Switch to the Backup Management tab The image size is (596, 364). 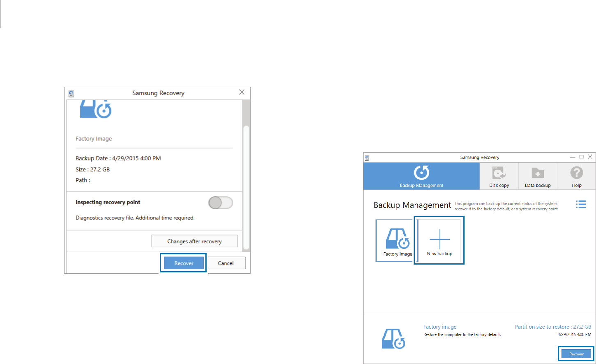click(x=421, y=176)
